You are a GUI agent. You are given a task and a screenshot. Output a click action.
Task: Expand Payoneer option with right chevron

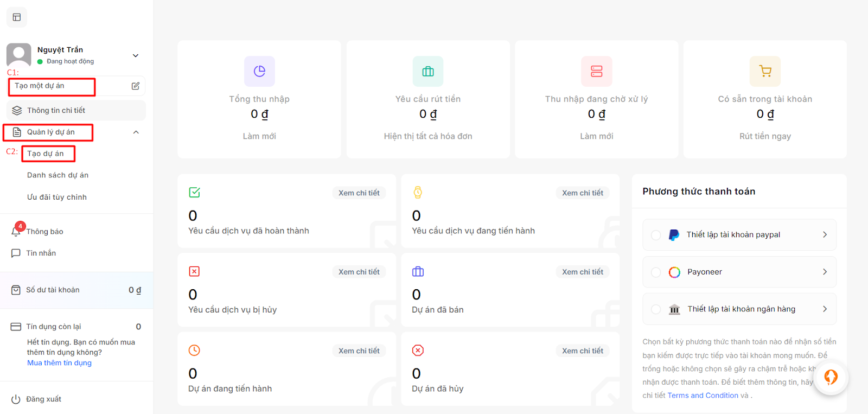coord(825,272)
